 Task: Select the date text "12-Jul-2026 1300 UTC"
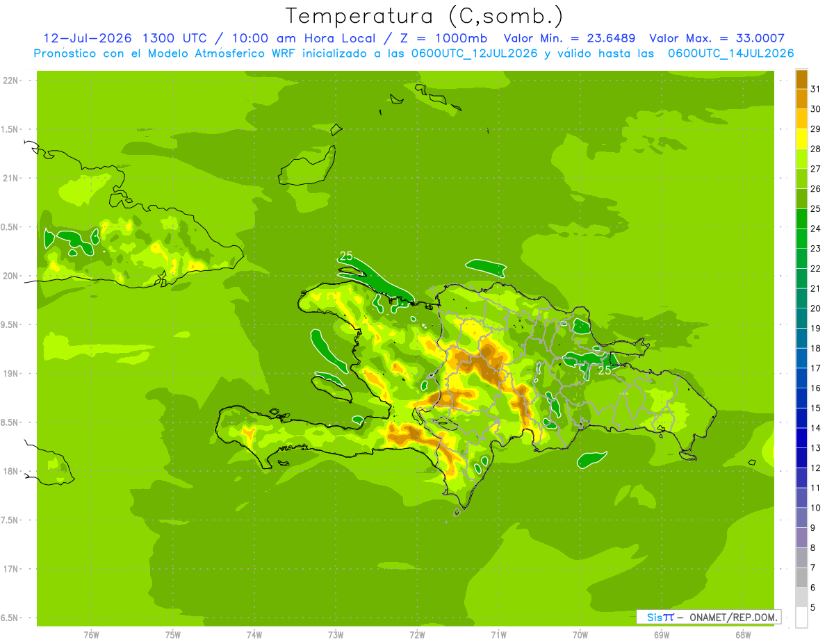pyautogui.click(x=125, y=38)
